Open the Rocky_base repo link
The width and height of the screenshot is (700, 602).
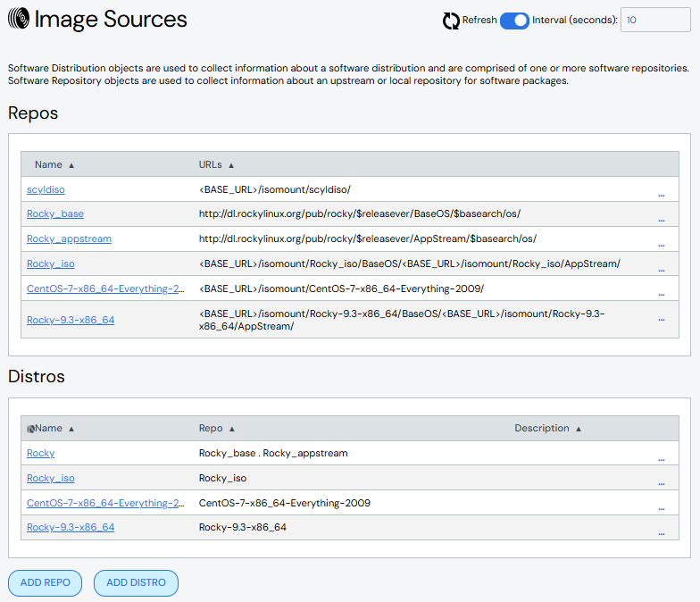click(55, 214)
